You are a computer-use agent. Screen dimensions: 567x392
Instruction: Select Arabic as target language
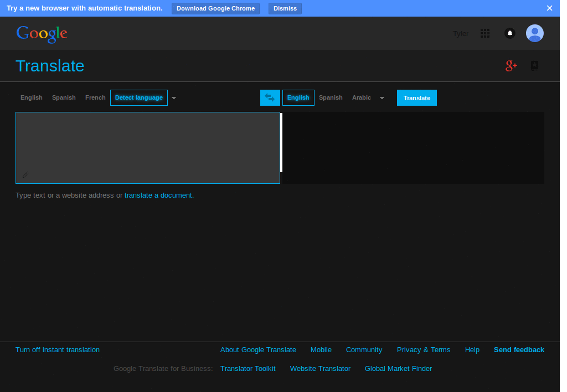[362, 97]
